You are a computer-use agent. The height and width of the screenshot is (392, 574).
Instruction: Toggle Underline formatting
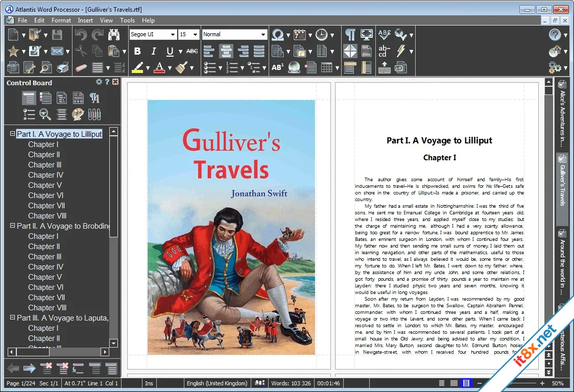170,51
